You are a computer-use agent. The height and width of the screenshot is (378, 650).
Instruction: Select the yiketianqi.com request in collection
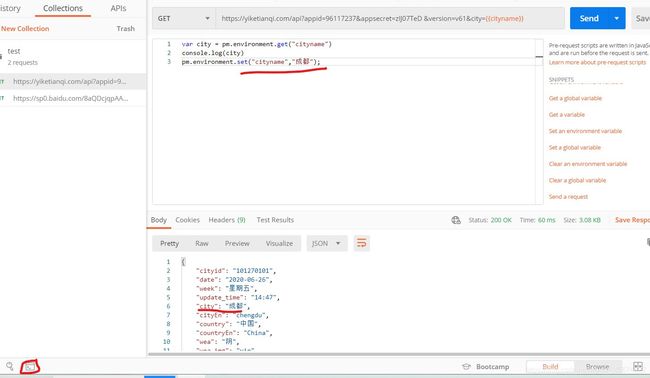tap(73, 82)
